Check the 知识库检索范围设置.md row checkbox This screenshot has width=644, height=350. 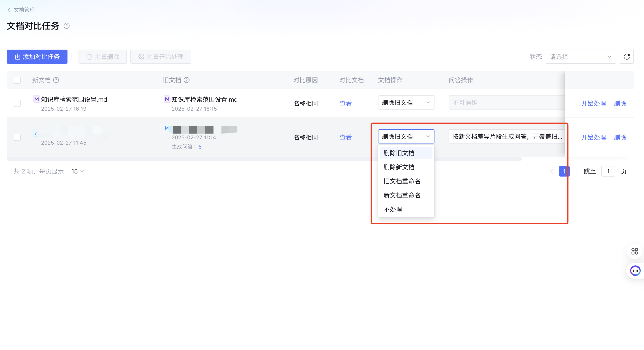tap(17, 103)
